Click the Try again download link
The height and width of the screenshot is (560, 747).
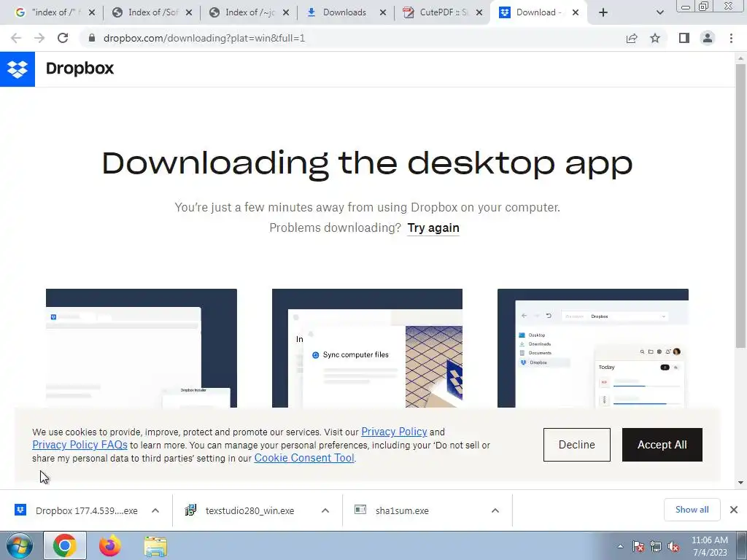pyautogui.click(x=433, y=228)
